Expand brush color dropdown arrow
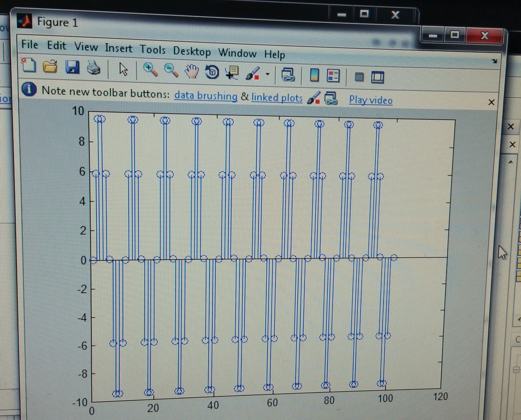 (x=268, y=74)
